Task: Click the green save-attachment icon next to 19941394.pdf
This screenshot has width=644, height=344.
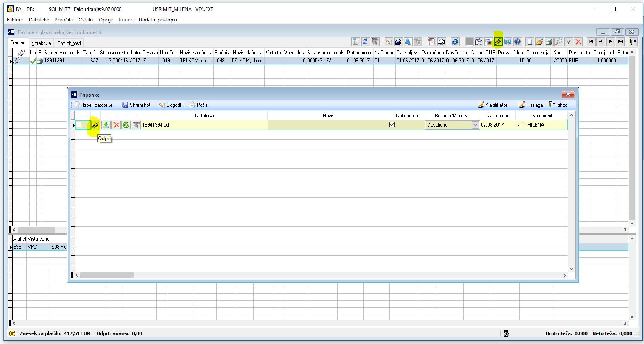Action: [106, 124]
